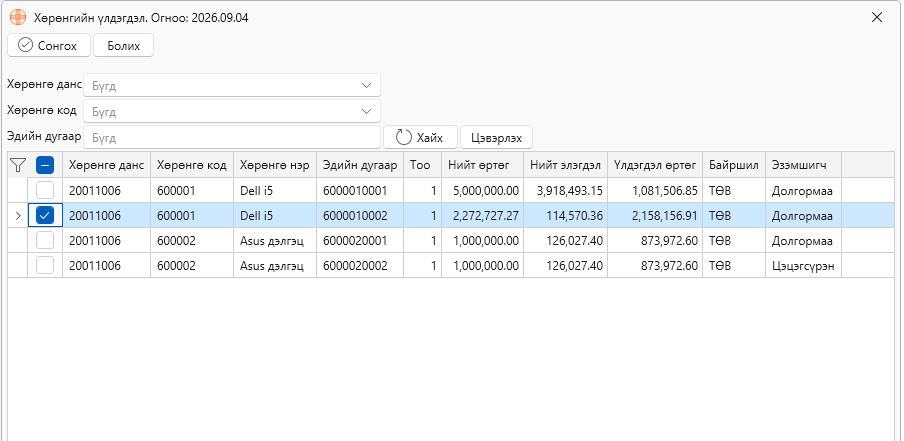Sort by Байршил column header
This screenshot has height=441, width=904.
coord(734,165)
